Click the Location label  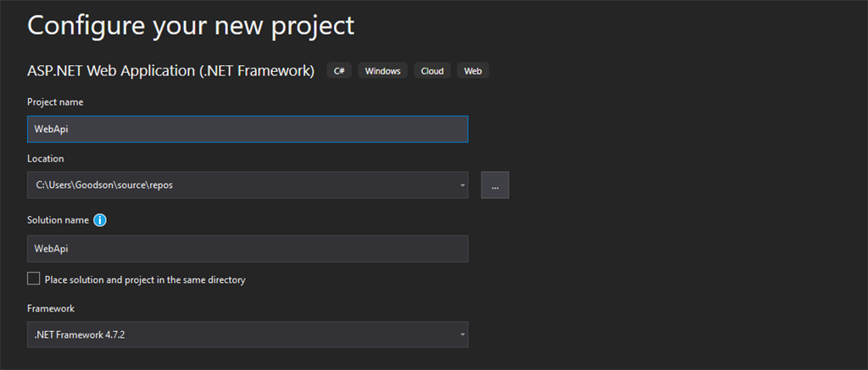46,158
